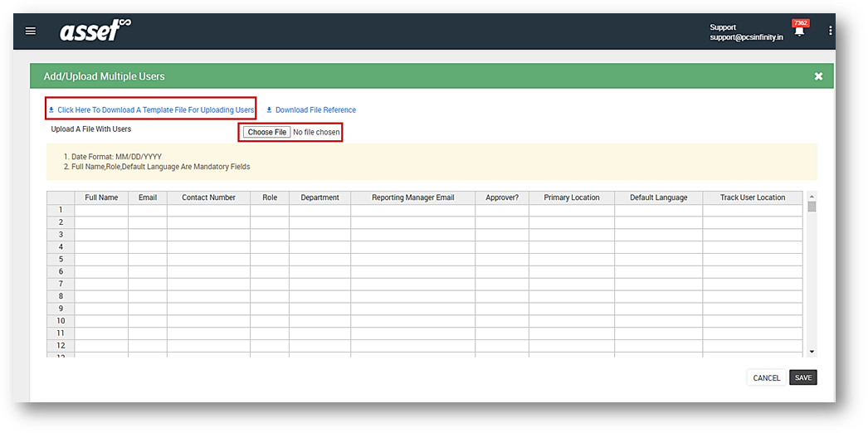868x433 pixels.
Task: Select the Role column header
Action: pyautogui.click(x=270, y=197)
